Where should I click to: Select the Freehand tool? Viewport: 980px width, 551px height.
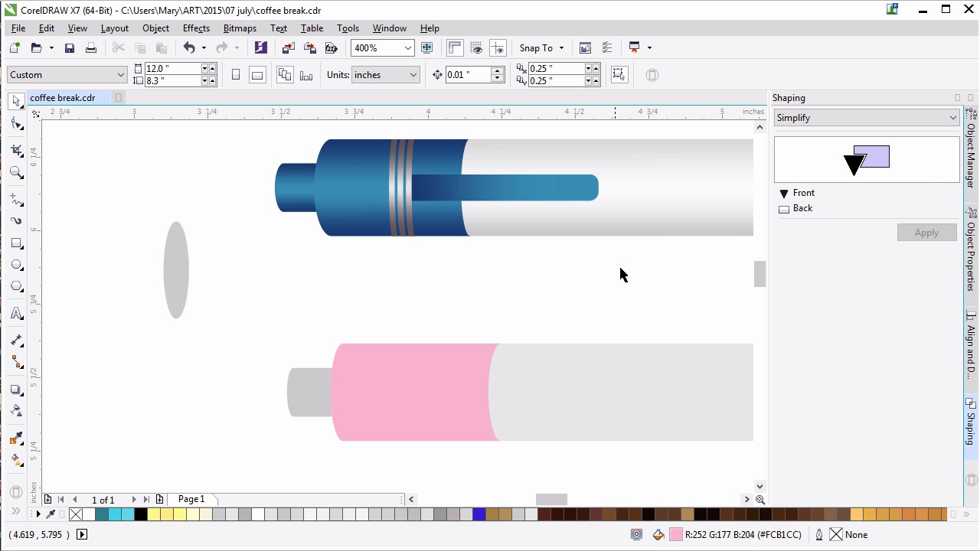point(16,199)
